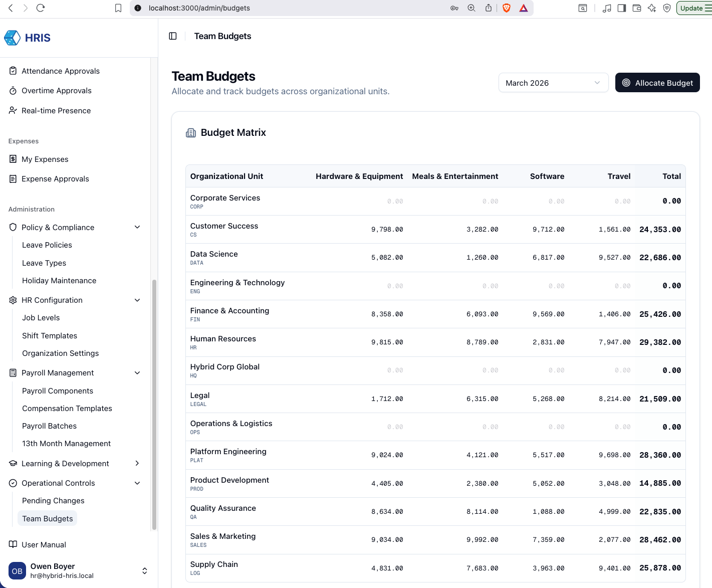
Task: Go to Expense Approvals
Action: click(x=55, y=179)
